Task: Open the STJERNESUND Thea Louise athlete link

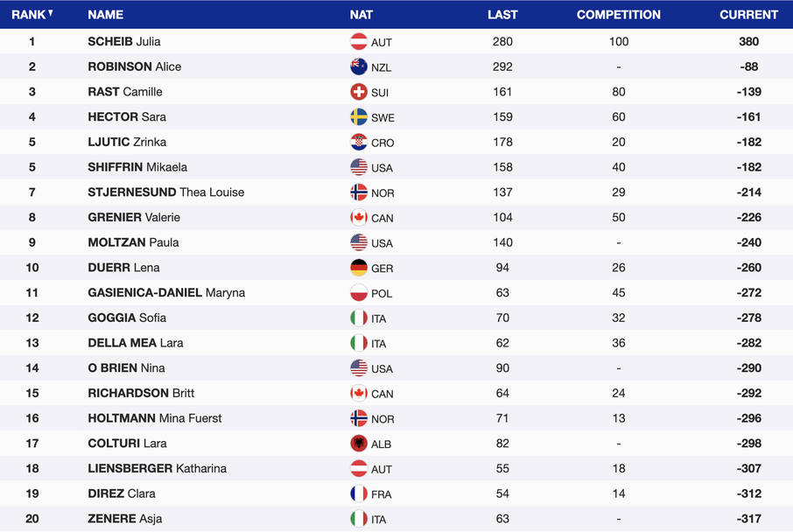Action: [165, 192]
